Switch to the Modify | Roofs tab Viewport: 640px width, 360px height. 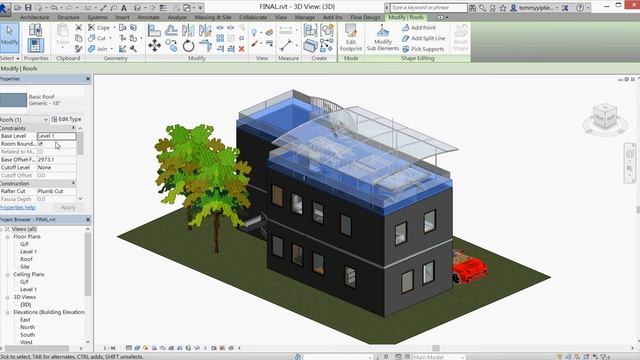coord(406,17)
